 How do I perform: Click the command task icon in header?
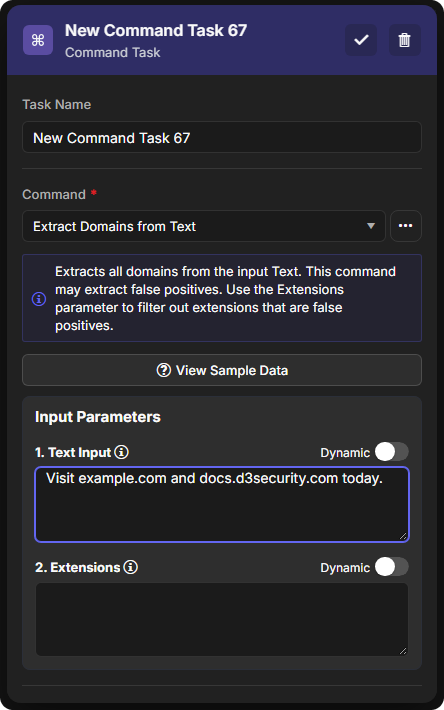38,40
